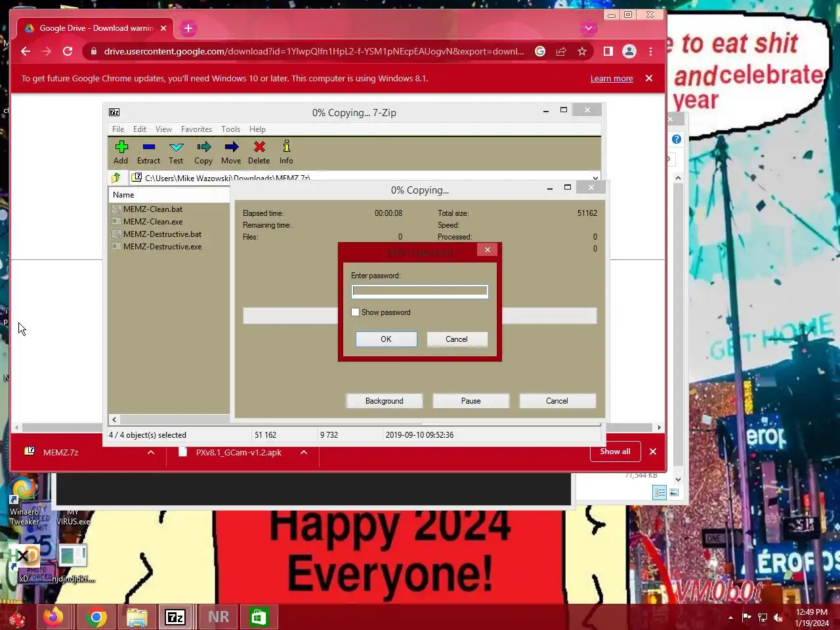Cancel the copying operation
The height and width of the screenshot is (630, 840).
click(557, 401)
